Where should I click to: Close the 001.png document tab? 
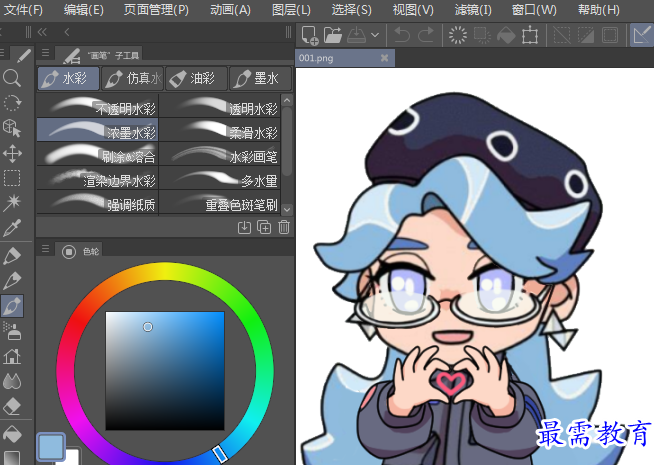pyautogui.click(x=384, y=58)
